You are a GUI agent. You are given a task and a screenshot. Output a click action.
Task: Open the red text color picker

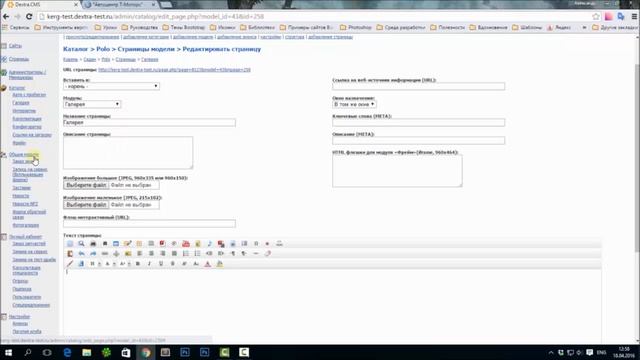[207, 264]
